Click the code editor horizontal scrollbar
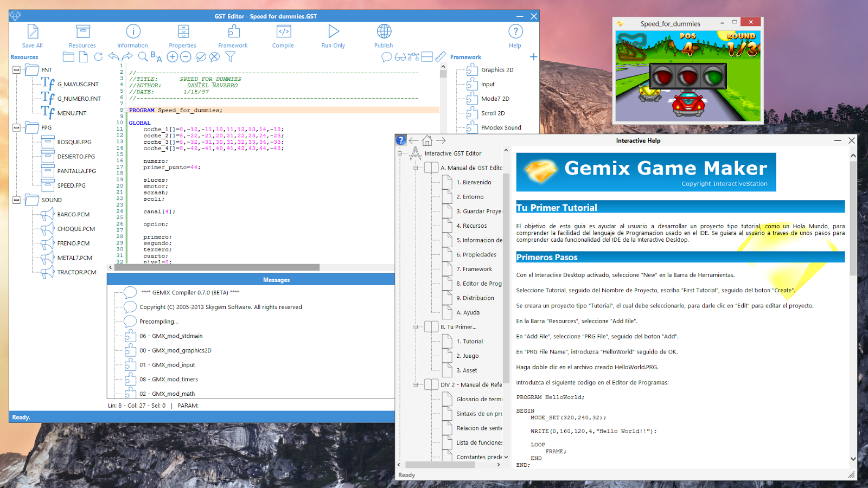868x488 pixels. click(x=217, y=267)
